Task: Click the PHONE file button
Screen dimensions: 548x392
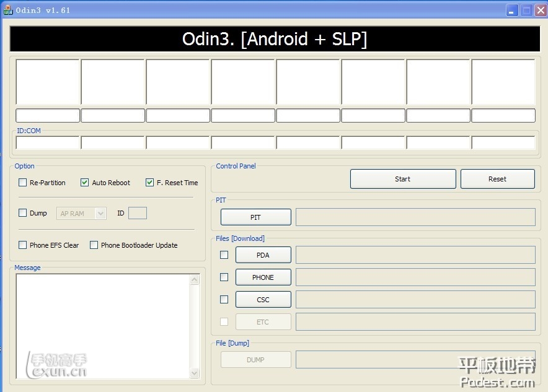Action: 263,277
